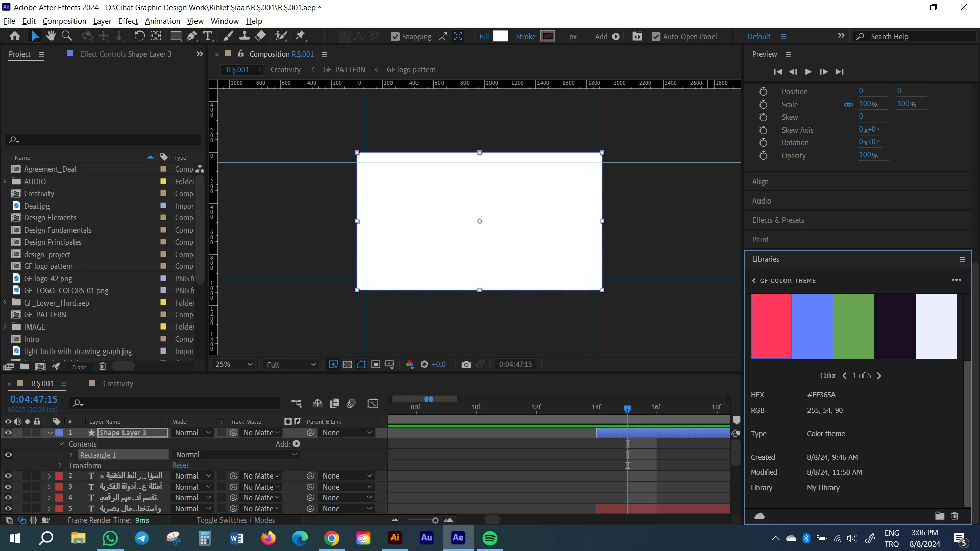980x551 pixels.
Task: Select the Rotation tool
Action: pyautogui.click(x=139, y=36)
